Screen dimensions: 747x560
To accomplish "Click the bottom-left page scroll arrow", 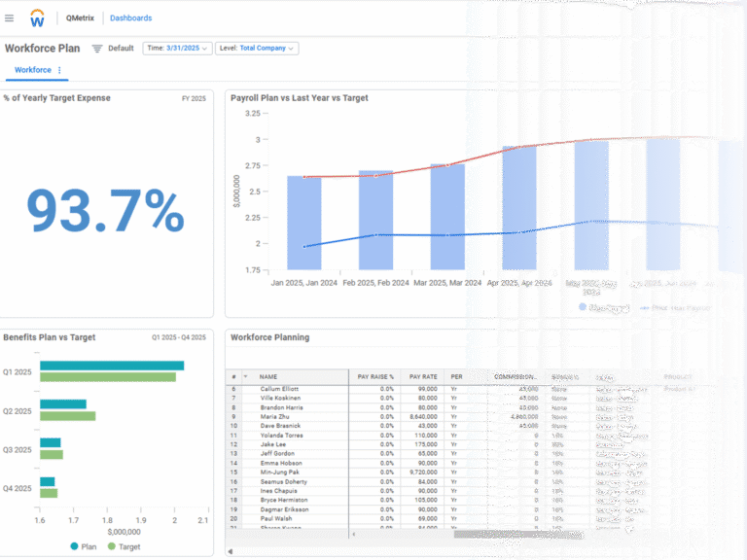I will 231,552.
